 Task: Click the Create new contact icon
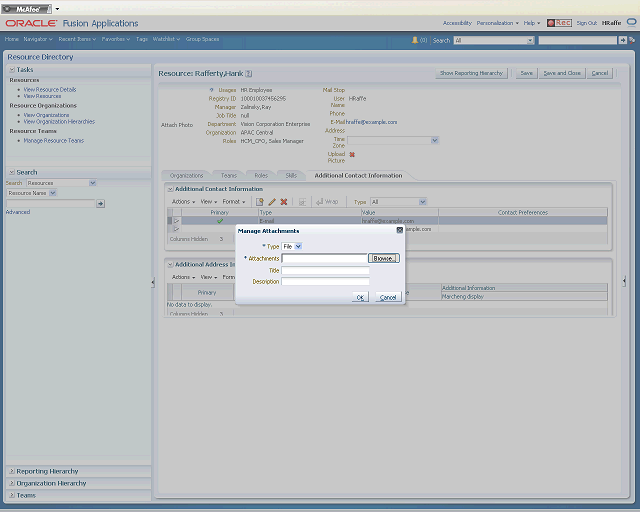coord(260,202)
